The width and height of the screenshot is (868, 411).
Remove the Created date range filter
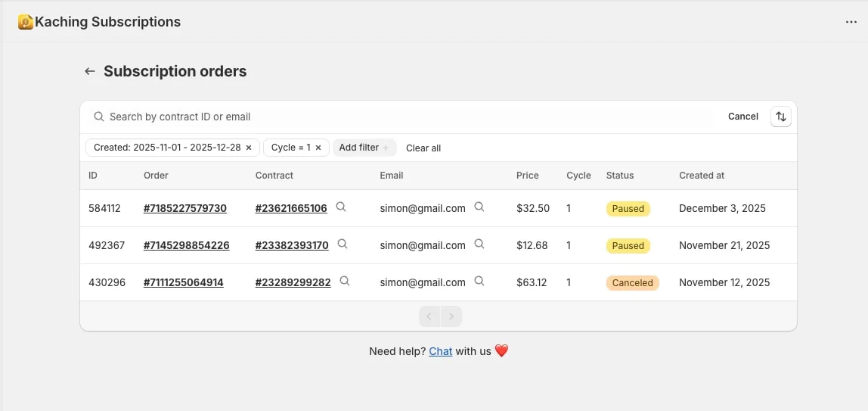pos(249,148)
